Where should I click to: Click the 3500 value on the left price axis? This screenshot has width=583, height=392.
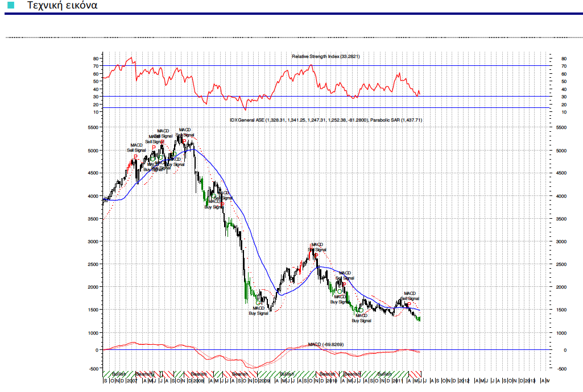pos(93,219)
